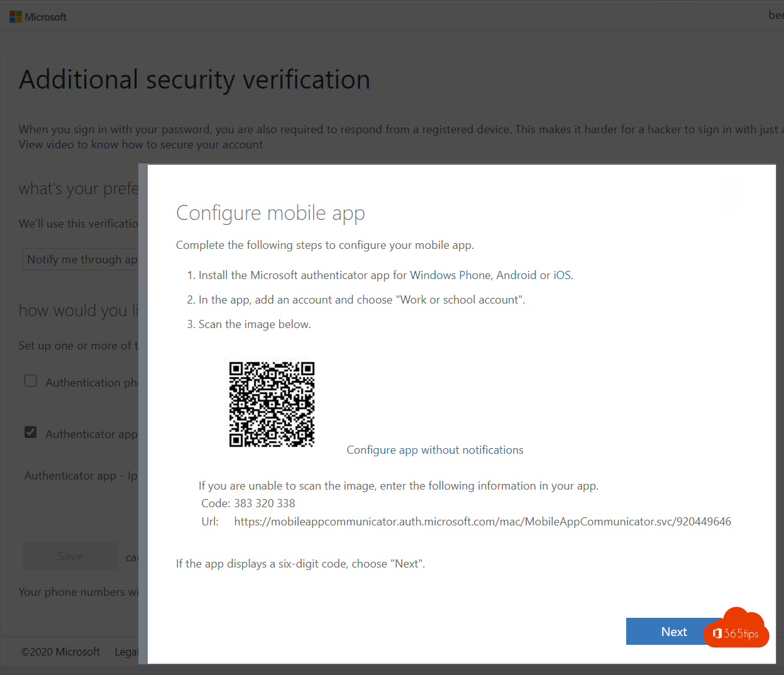Open the iOS authenticator link
This screenshot has width=784, height=675.
click(562, 275)
